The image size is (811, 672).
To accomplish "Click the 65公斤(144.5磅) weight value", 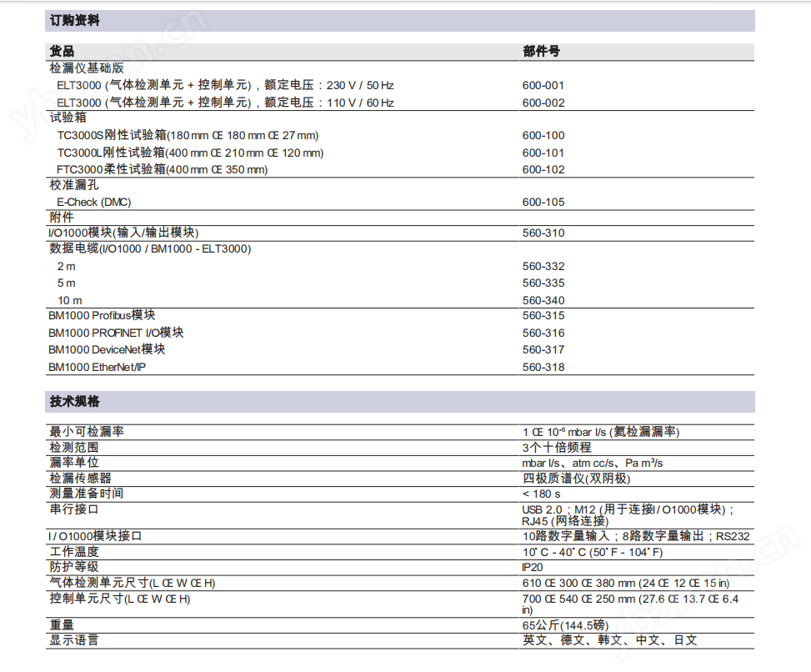I will (565, 625).
